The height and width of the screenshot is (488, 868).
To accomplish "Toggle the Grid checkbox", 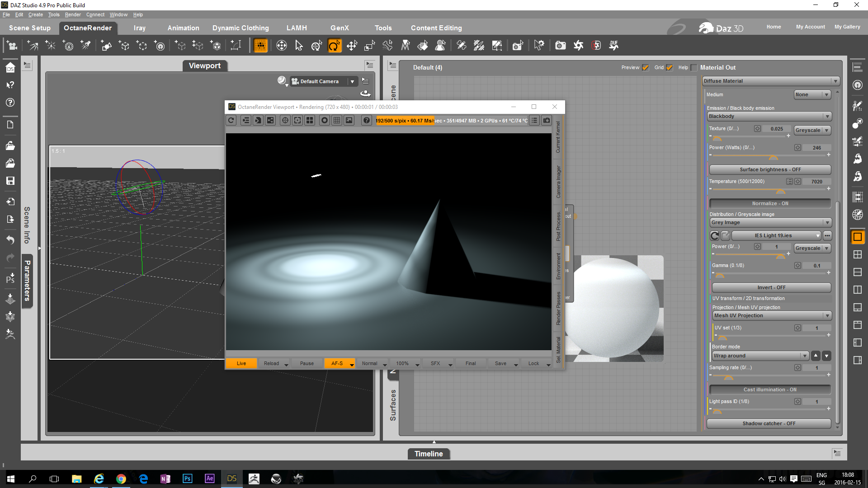I will (x=670, y=68).
